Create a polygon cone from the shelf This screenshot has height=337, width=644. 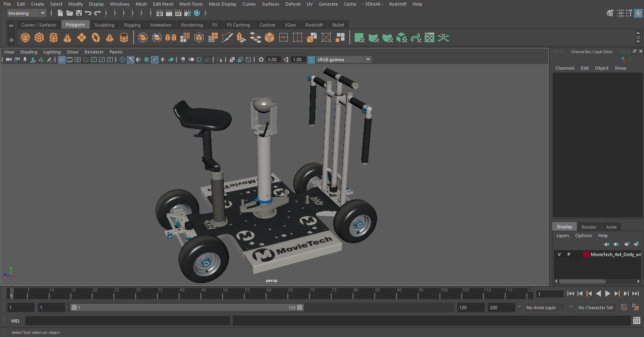[x=68, y=38]
